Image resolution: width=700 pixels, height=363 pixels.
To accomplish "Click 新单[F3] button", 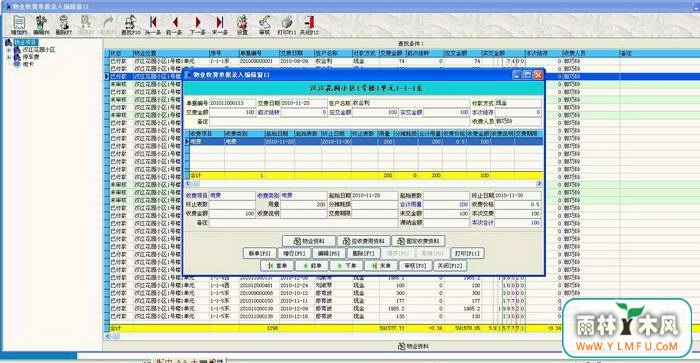I will click(259, 253).
